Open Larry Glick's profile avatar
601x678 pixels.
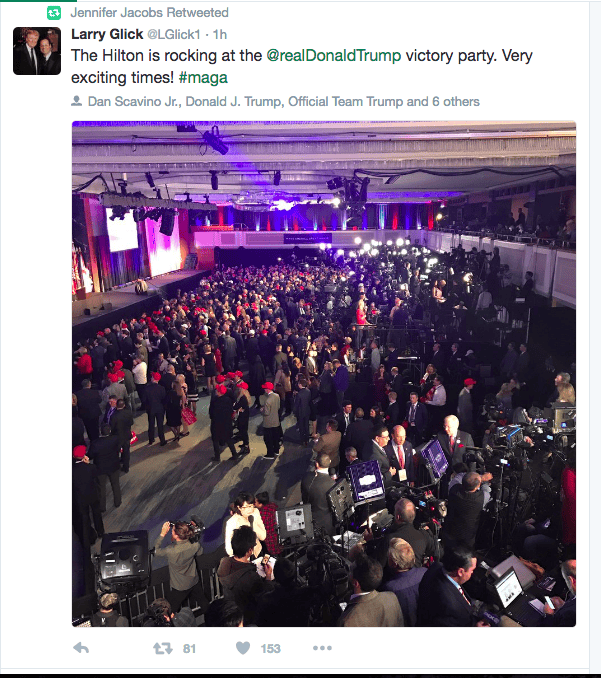[x=37, y=51]
